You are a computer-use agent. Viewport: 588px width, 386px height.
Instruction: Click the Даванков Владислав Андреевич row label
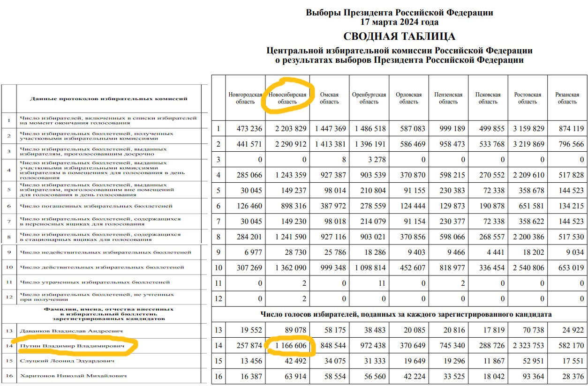72,331
